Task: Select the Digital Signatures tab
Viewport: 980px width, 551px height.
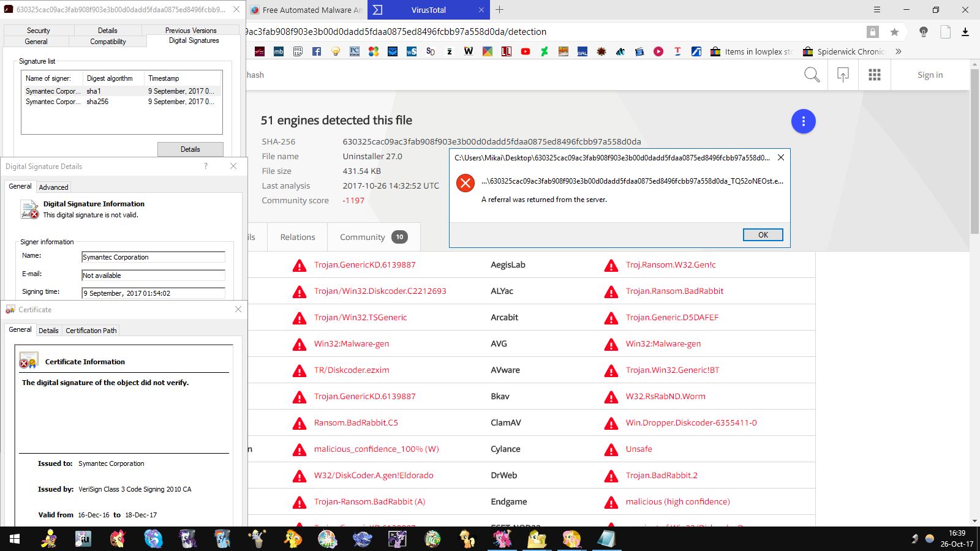Action: click(194, 40)
